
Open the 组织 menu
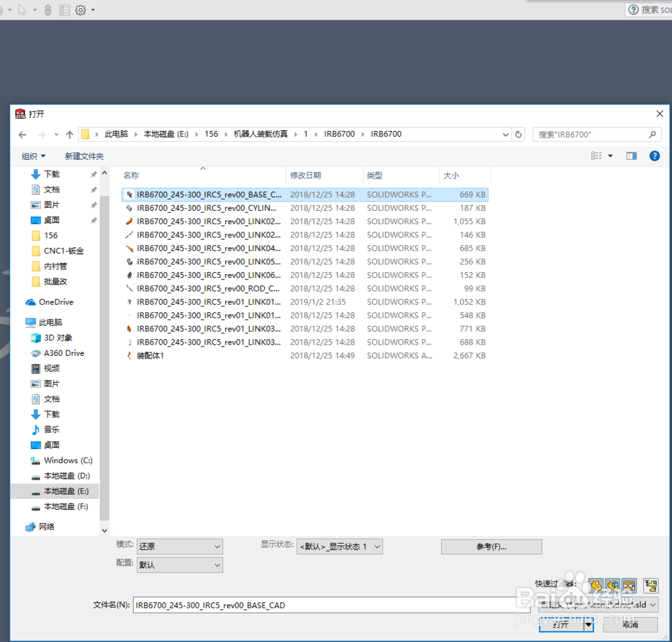point(34,156)
